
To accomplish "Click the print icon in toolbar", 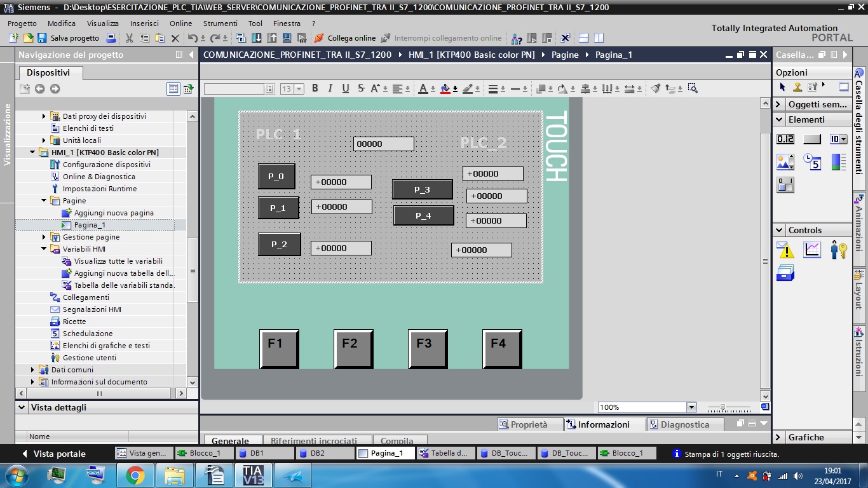I will pyautogui.click(x=111, y=38).
